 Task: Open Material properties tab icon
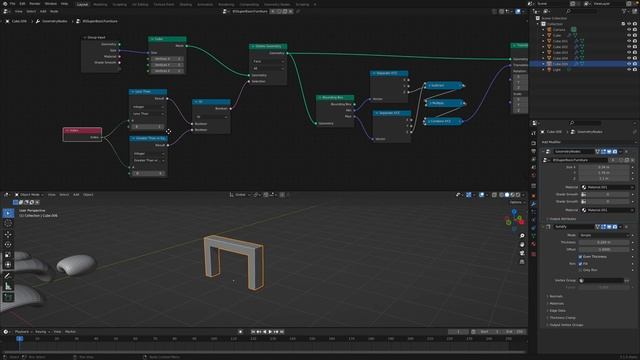click(x=533, y=244)
